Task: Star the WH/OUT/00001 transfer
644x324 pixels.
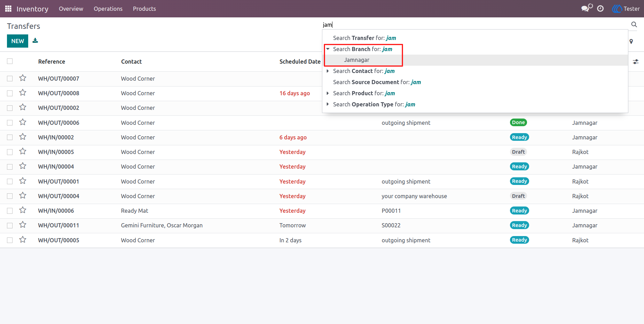Action: (23, 181)
